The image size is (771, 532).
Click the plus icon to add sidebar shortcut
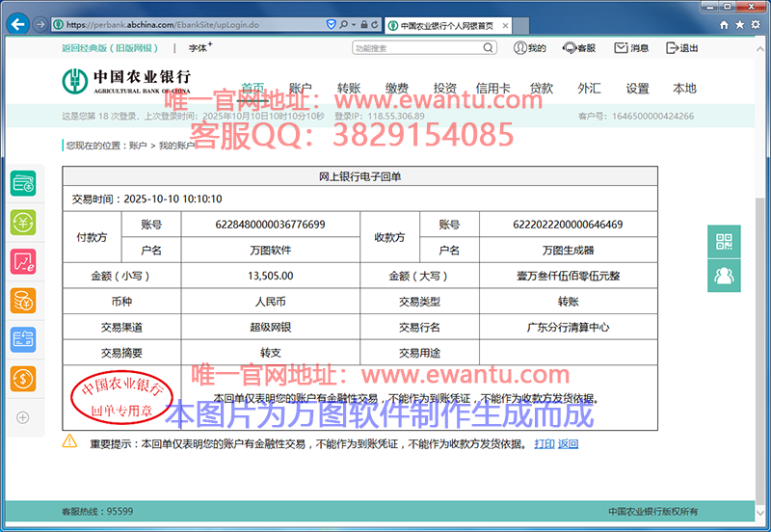(x=22, y=417)
